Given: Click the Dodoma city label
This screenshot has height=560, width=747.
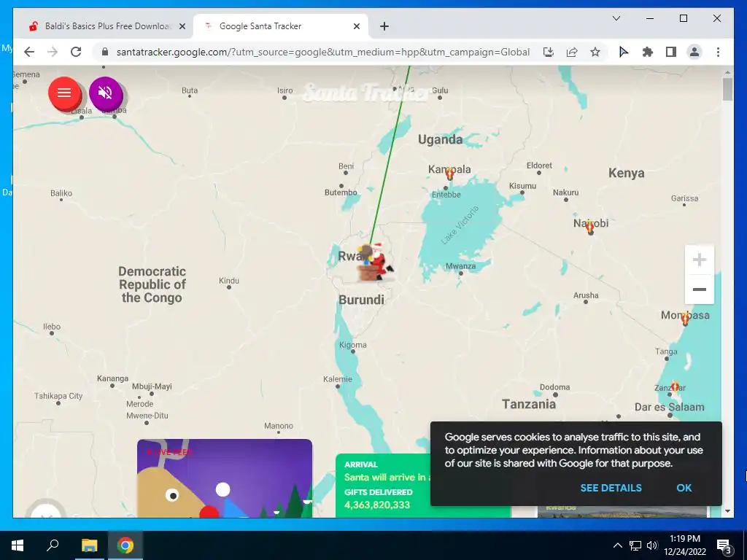Looking at the screenshot, I should (554, 387).
